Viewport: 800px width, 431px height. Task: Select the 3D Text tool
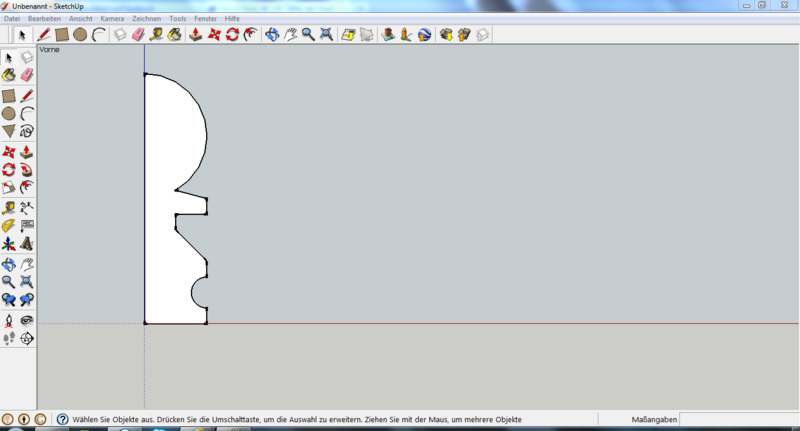pos(27,243)
